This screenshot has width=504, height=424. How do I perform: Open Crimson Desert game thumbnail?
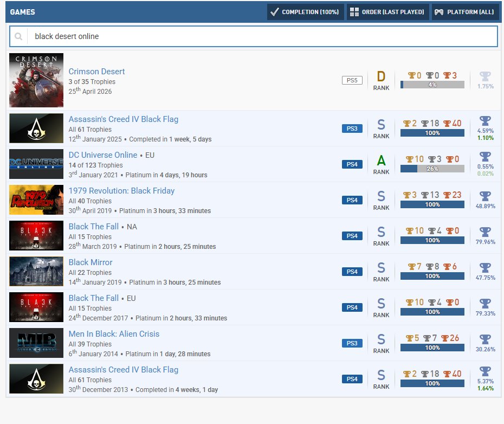(36, 80)
